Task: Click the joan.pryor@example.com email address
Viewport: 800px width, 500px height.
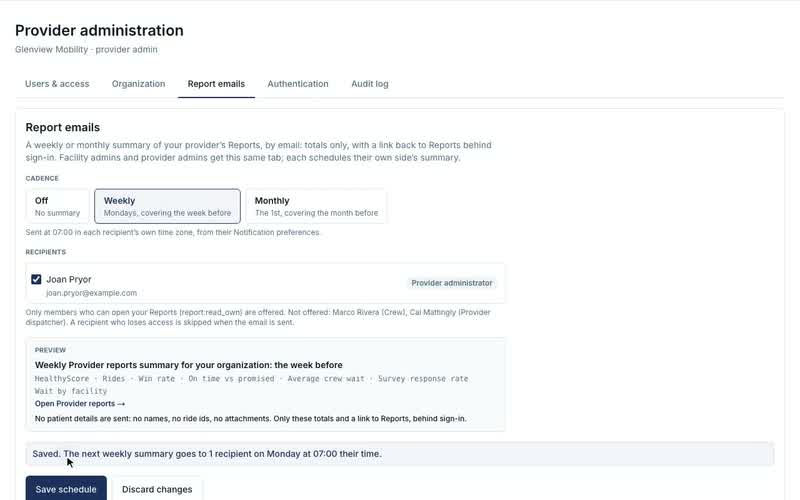Action: (91, 293)
